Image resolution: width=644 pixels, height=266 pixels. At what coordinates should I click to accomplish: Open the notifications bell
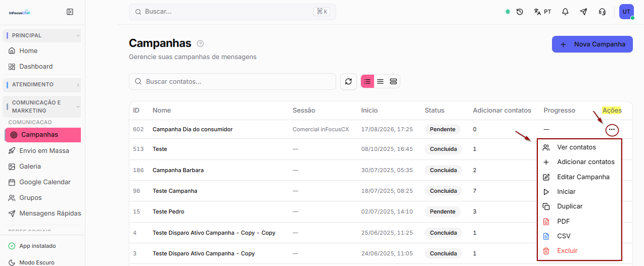[565, 12]
